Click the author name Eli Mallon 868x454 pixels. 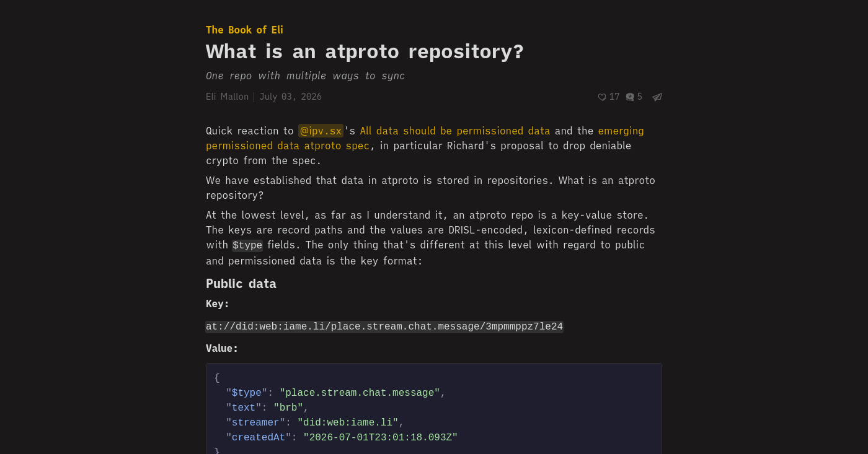(x=227, y=97)
